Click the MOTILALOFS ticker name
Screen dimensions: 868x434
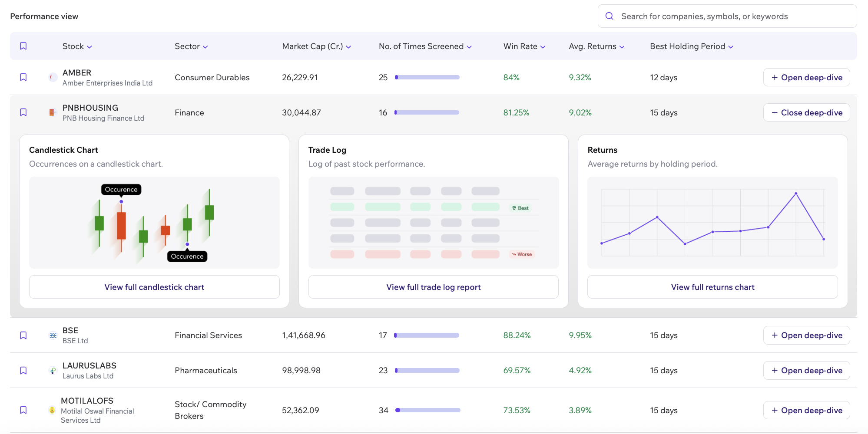[x=87, y=401]
